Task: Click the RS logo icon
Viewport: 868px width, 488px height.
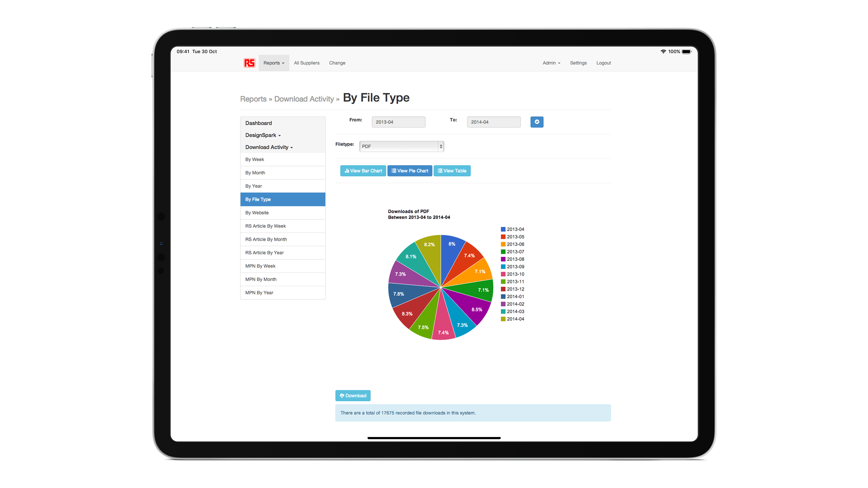Action: pos(249,63)
